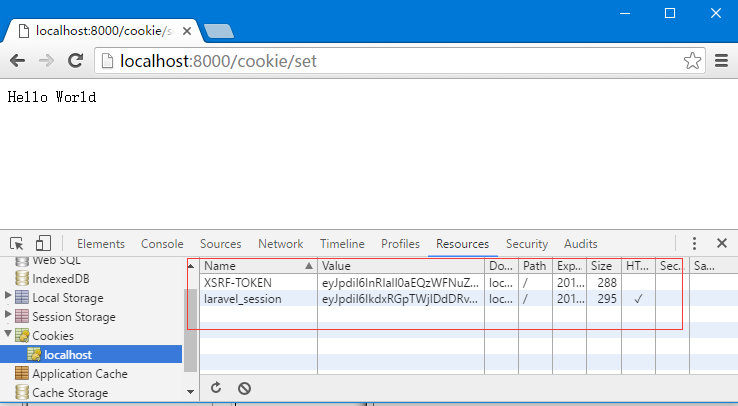Open the Console tab
The height and width of the screenshot is (406, 738).
pos(162,244)
